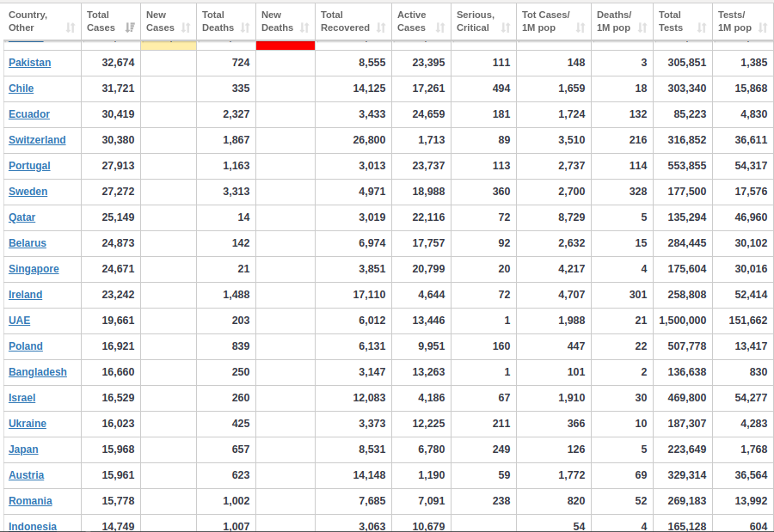Open the Ireland country link
Image resolution: width=774 pixels, height=532 pixels.
coord(25,295)
